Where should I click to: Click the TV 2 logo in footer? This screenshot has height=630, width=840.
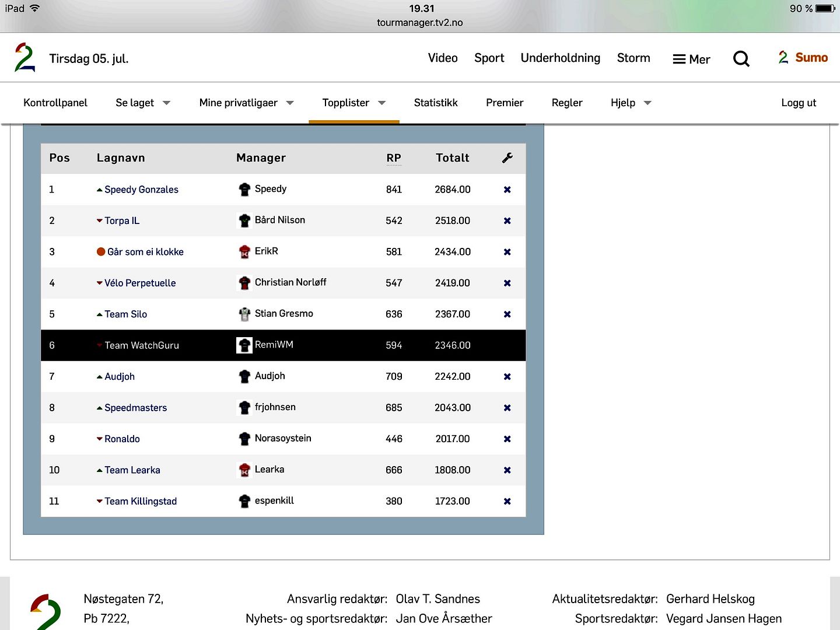(x=45, y=612)
